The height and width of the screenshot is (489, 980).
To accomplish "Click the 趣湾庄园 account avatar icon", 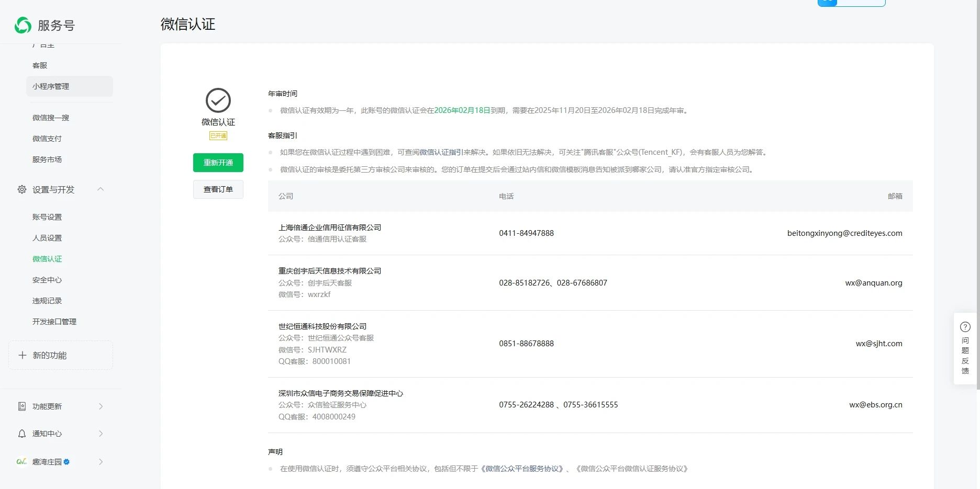I will [x=22, y=462].
